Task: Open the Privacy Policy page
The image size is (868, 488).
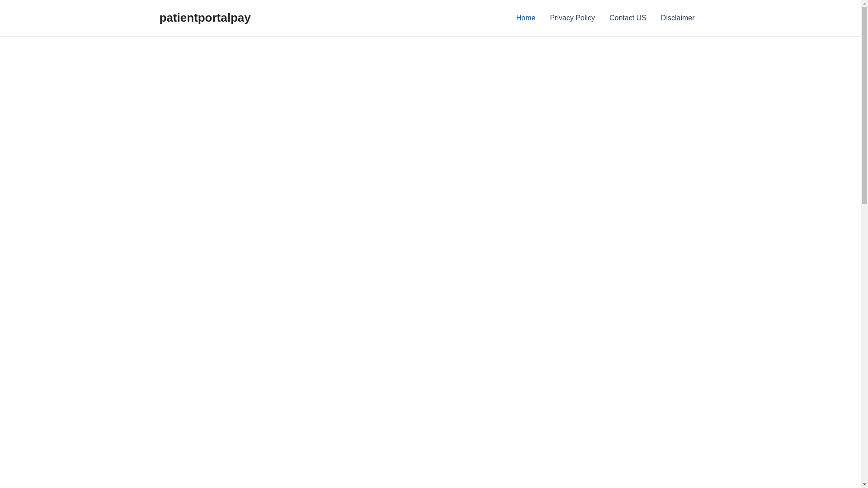Action: [572, 18]
